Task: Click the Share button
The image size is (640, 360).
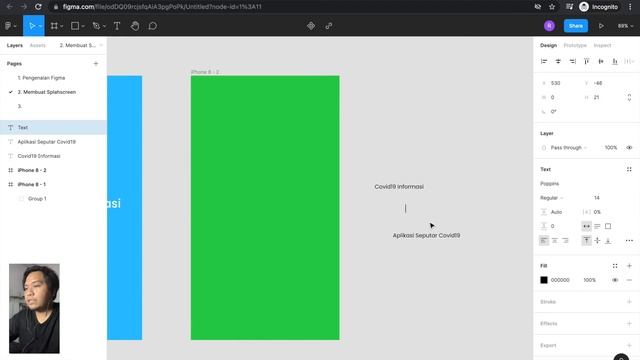Action: 576,26
